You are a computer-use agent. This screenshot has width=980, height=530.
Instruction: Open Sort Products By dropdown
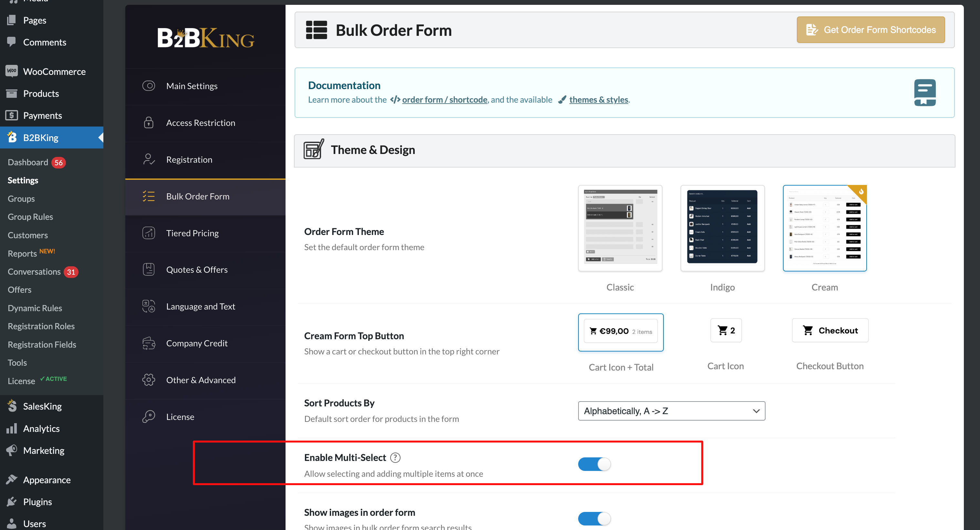(x=671, y=411)
